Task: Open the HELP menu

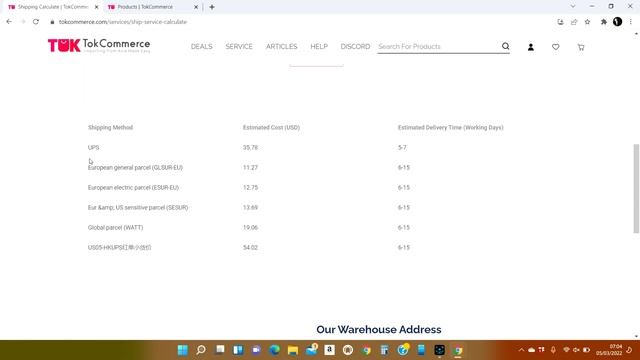Action: (319, 47)
